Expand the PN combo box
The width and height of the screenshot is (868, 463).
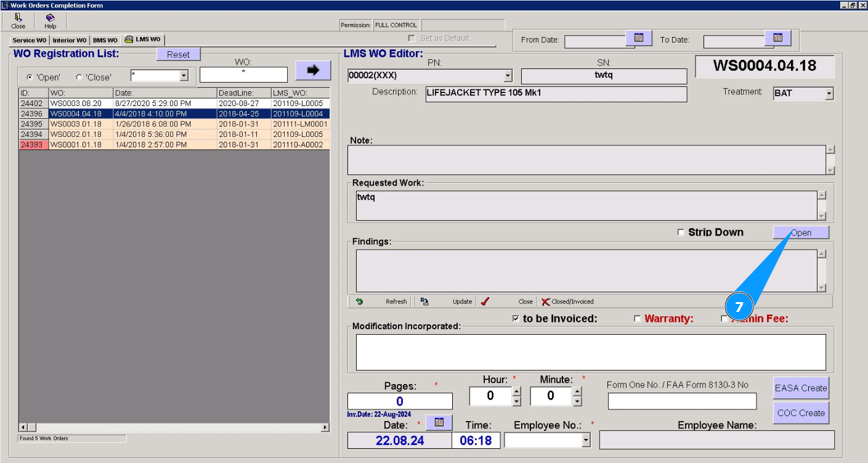coord(508,76)
